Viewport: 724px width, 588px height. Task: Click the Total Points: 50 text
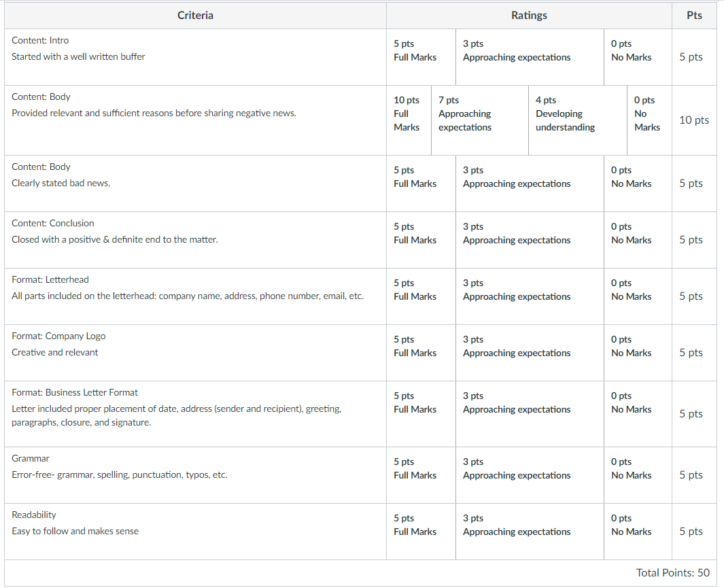click(x=673, y=573)
